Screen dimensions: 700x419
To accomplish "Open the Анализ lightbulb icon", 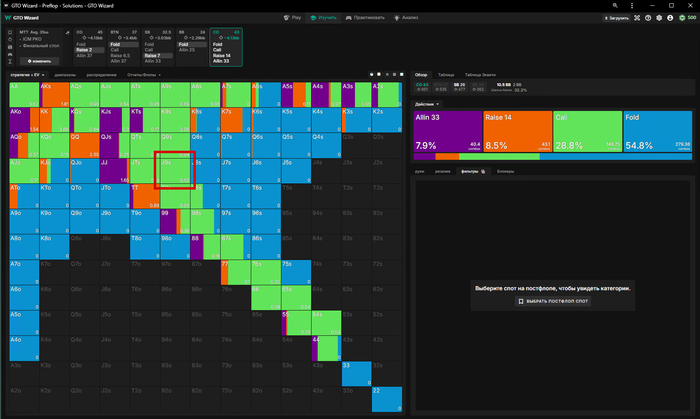I will 396,18.
